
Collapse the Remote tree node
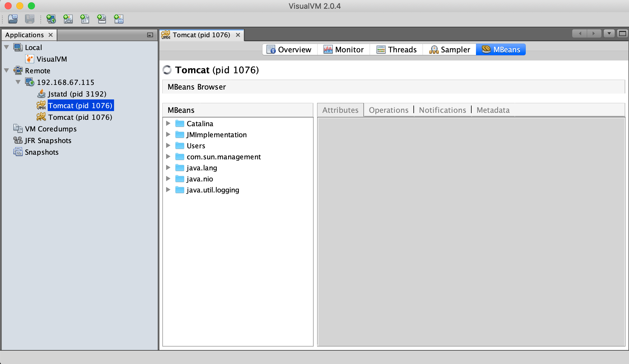7,70
